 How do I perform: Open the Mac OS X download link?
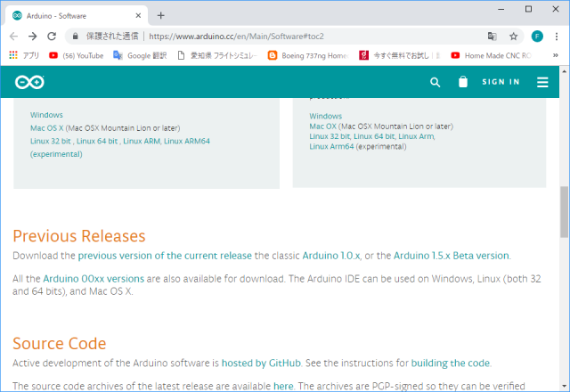pyautogui.click(x=47, y=128)
